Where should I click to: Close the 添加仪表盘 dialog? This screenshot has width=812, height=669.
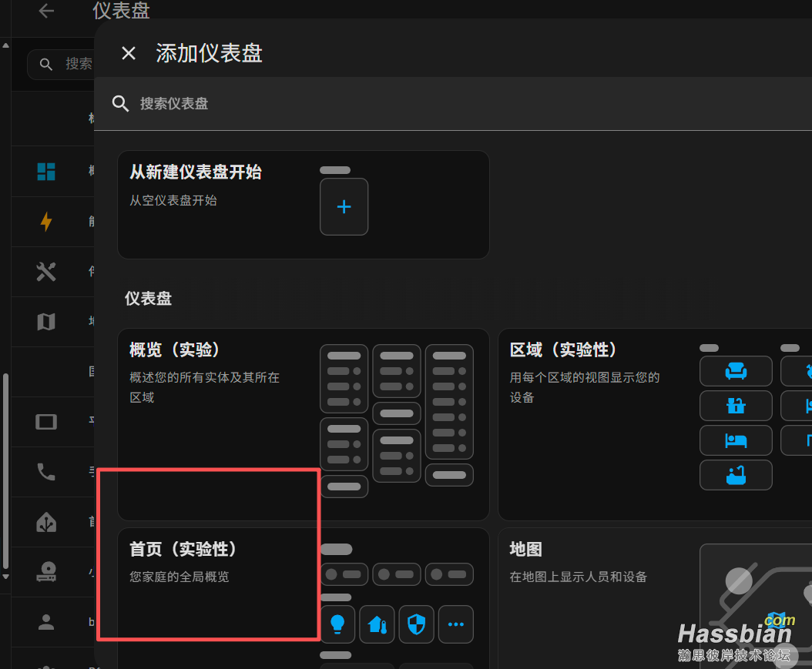[x=129, y=53]
